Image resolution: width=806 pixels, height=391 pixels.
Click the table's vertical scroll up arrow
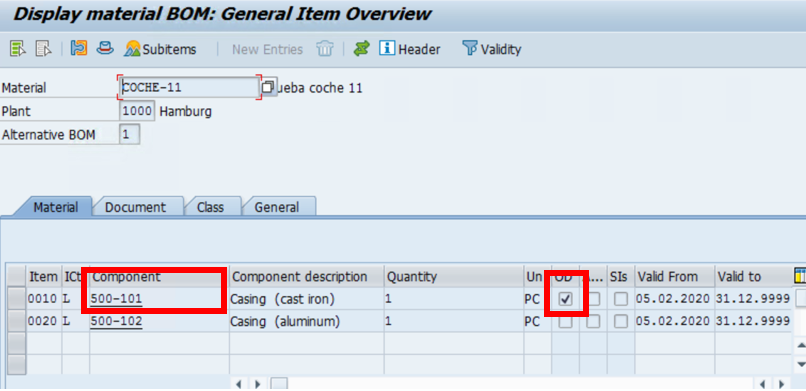pyautogui.click(x=800, y=345)
